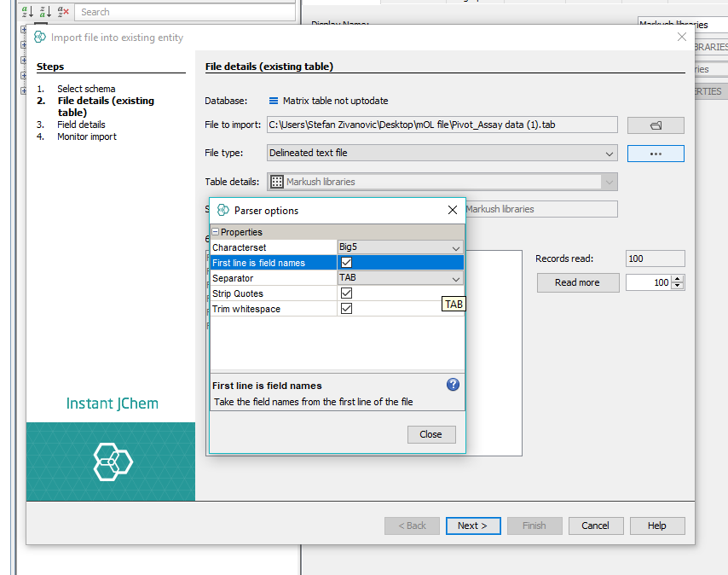Click the Read more button

(x=577, y=282)
